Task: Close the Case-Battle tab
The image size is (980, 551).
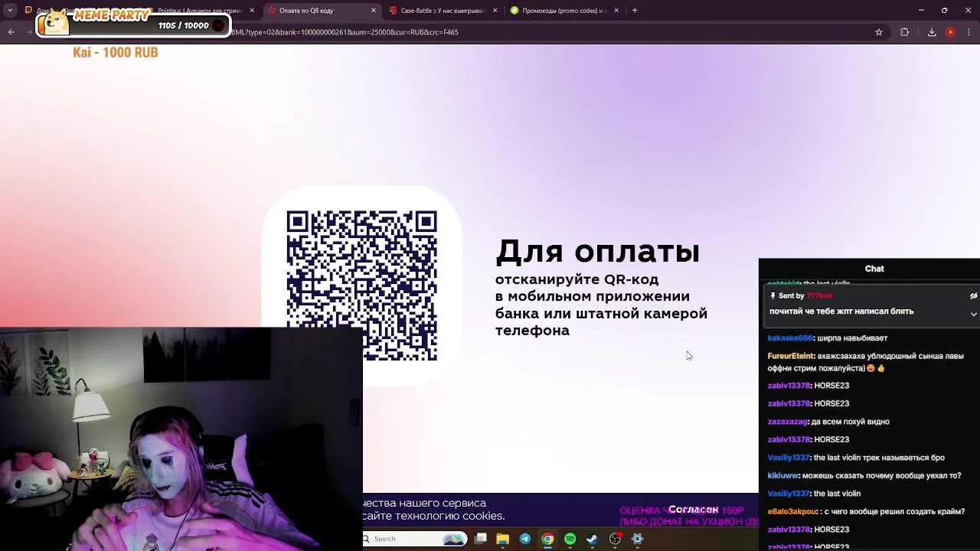Action: (x=495, y=11)
